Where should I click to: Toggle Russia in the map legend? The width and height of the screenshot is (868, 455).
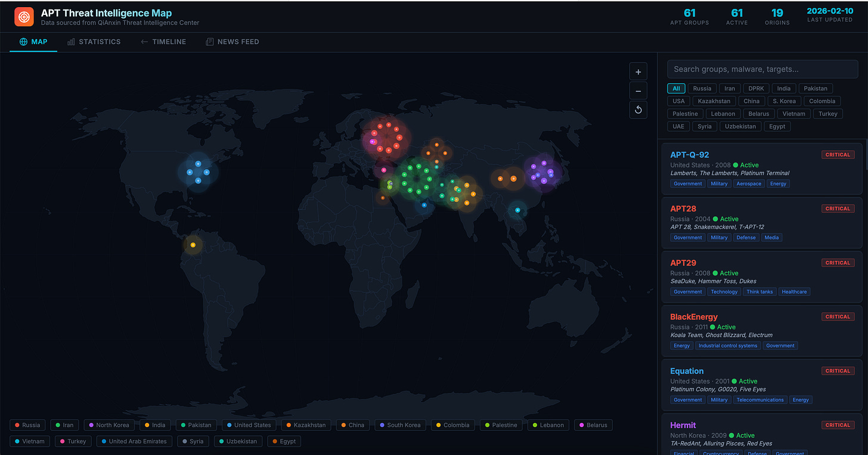27,425
